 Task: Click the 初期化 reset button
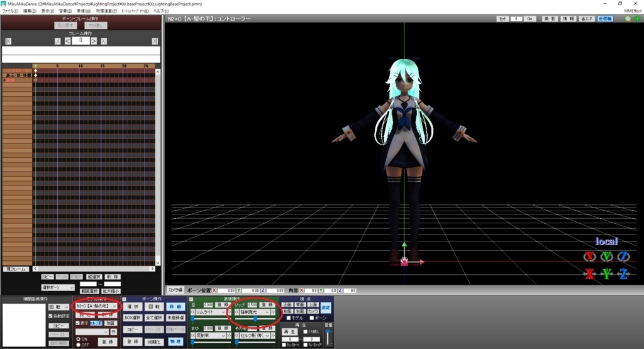pos(154,342)
